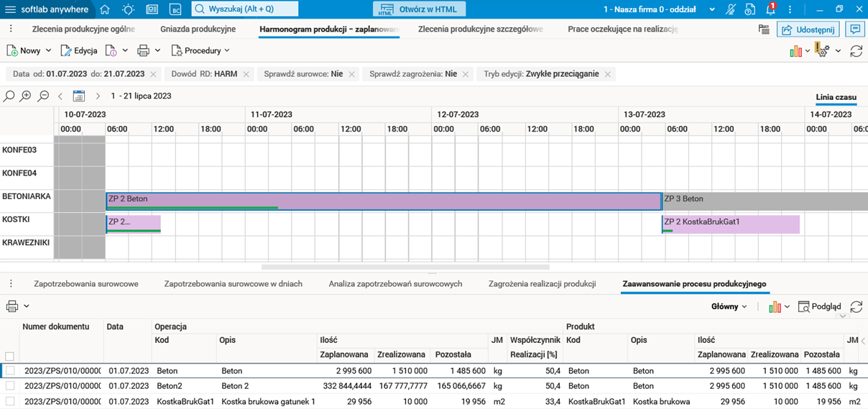Switch to Zlecenia produkcyjne szczegółowe tab
Image resolution: width=868 pixels, height=417 pixels.
pyautogui.click(x=481, y=29)
